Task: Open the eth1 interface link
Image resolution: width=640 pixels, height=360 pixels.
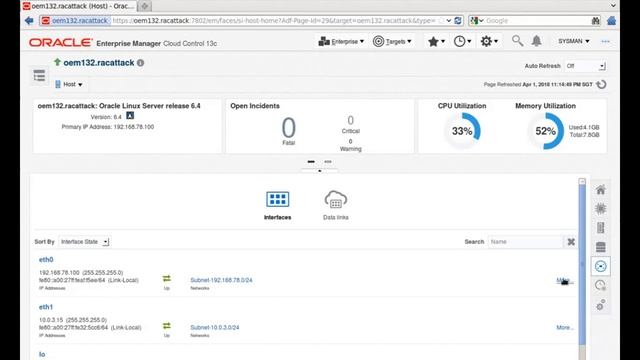Action: click(46, 307)
